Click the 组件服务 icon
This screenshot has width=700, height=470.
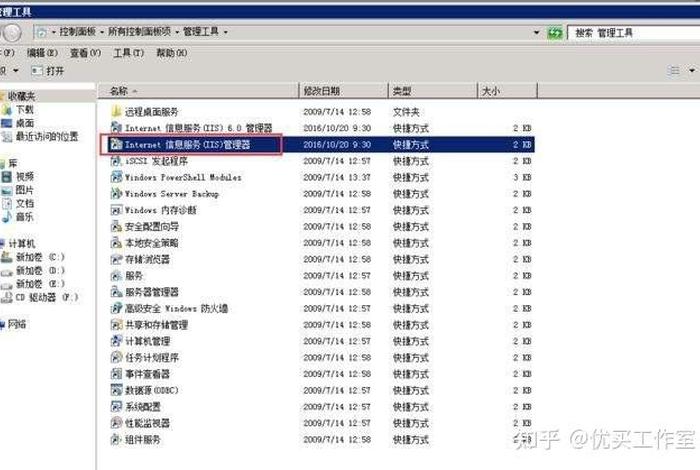pyautogui.click(x=116, y=439)
